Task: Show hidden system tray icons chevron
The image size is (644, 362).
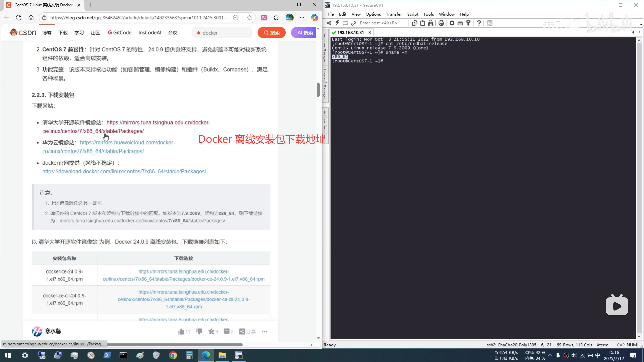Action: 550,355
